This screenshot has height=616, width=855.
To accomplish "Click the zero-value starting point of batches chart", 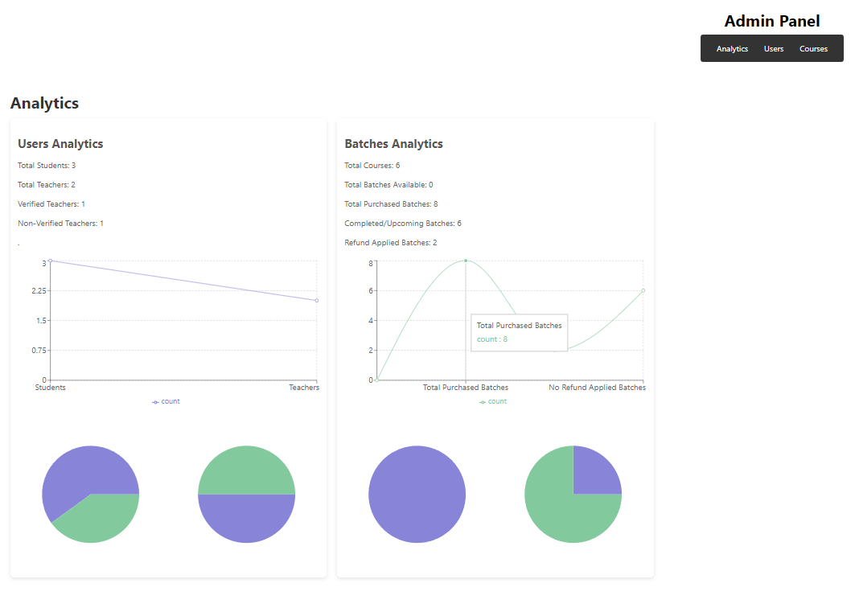I will coord(376,380).
